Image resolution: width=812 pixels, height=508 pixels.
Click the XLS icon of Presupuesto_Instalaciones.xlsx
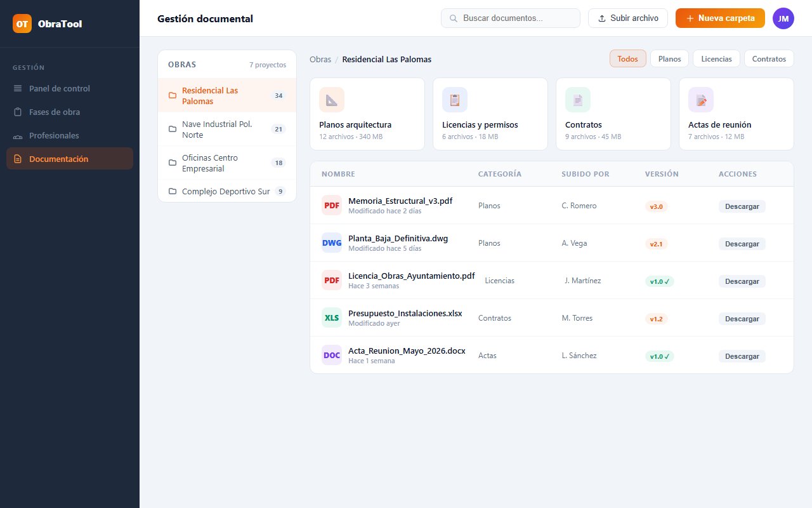(x=332, y=317)
